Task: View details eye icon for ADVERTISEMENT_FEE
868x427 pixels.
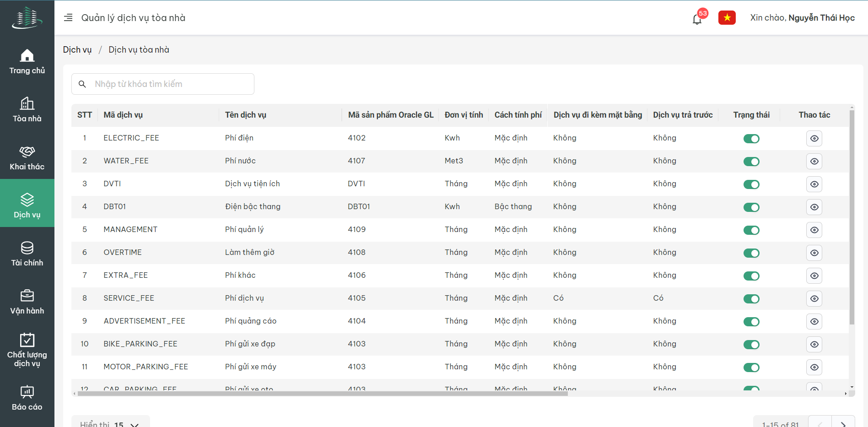Action: pyautogui.click(x=814, y=321)
